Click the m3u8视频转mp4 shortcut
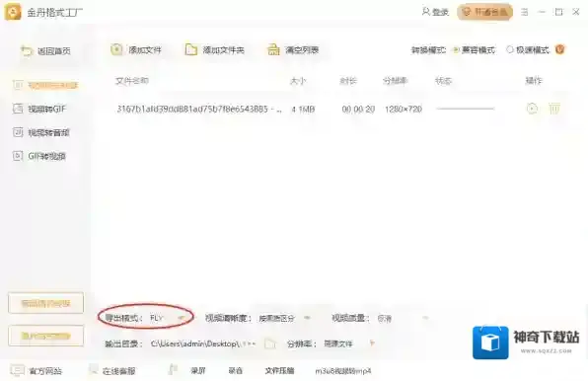The width and height of the screenshot is (588, 381). [343, 371]
